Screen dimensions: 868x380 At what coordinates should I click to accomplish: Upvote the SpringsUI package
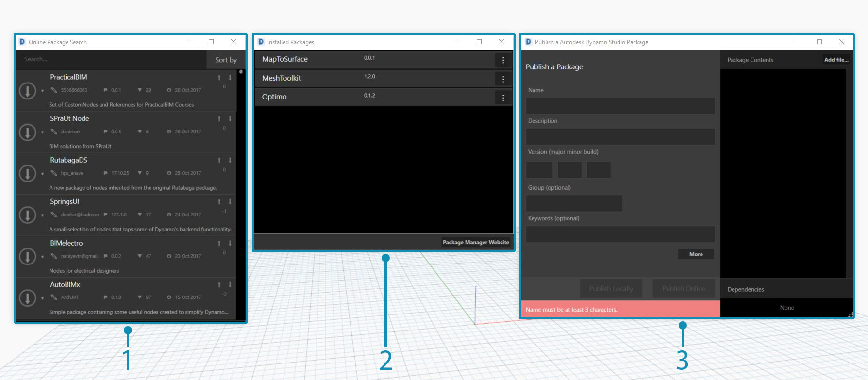pyautogui.click(x=219, y=202)
